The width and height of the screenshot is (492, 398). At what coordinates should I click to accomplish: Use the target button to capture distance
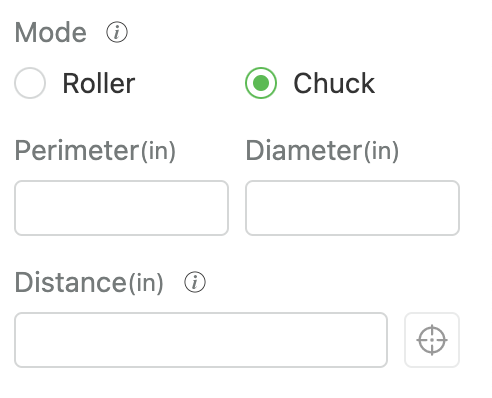pos(432,340)
